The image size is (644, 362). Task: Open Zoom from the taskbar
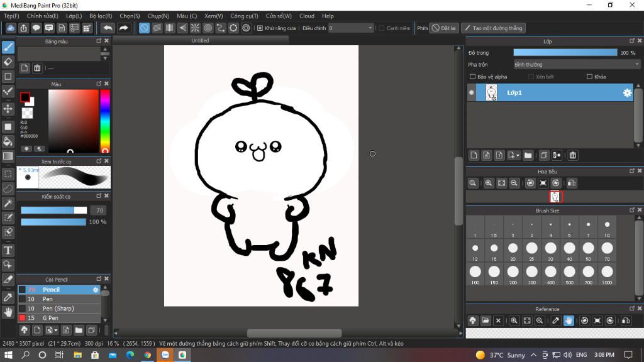point(165,354)
